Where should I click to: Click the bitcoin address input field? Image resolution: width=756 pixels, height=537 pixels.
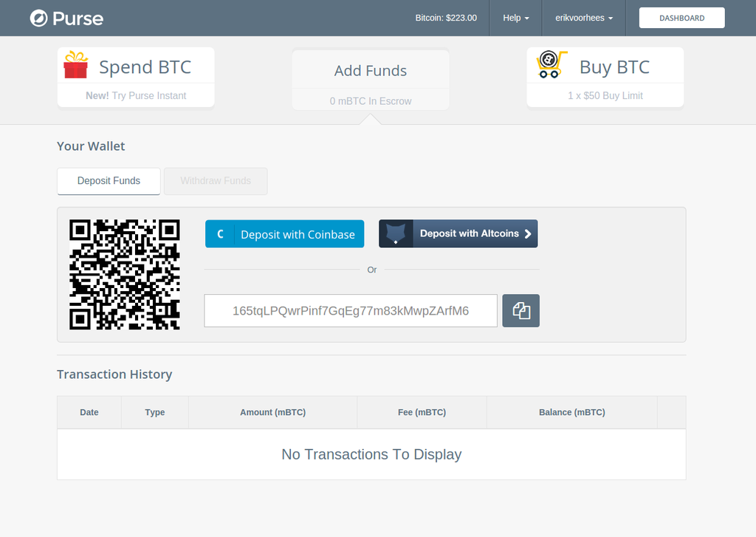pyautogui.click(x=351, y=311)
